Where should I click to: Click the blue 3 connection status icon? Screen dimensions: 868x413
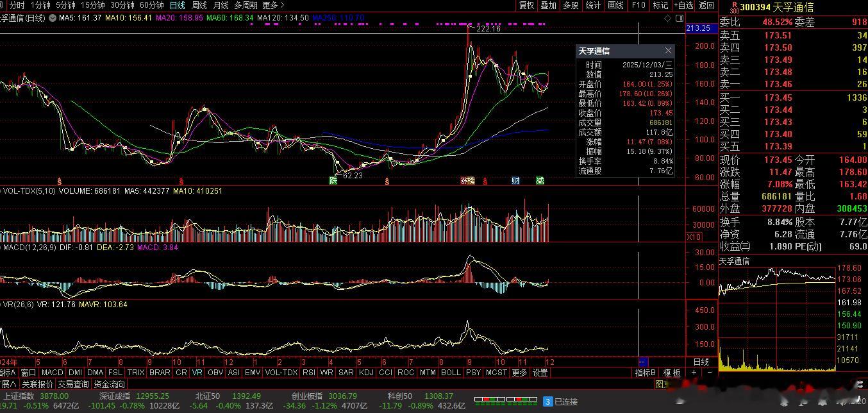coord(547,401)
